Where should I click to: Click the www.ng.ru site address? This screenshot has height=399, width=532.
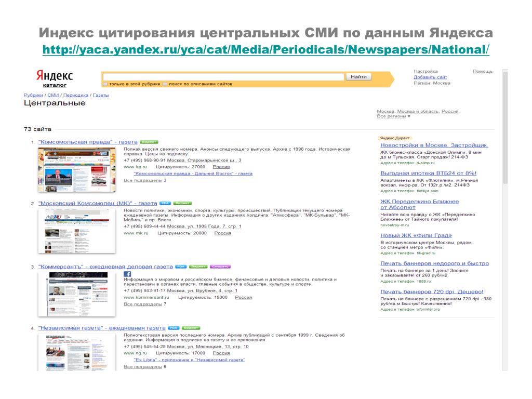tap(135, 353)
